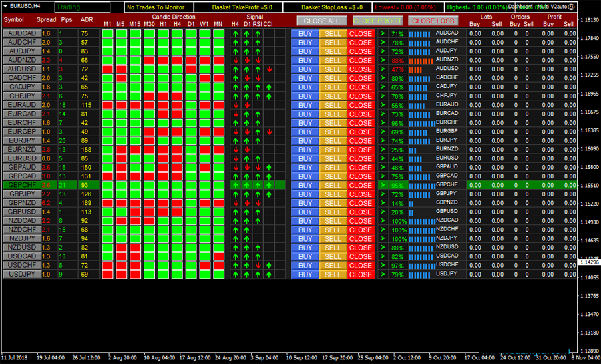Click the RSI signal arrow for USDJPY

(258, 275)
